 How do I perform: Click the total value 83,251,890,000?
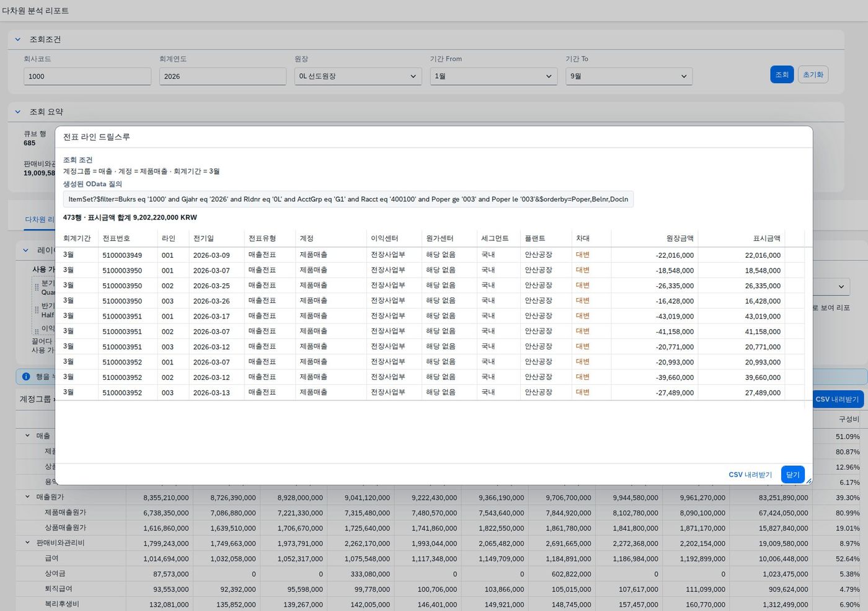point(783,498)
